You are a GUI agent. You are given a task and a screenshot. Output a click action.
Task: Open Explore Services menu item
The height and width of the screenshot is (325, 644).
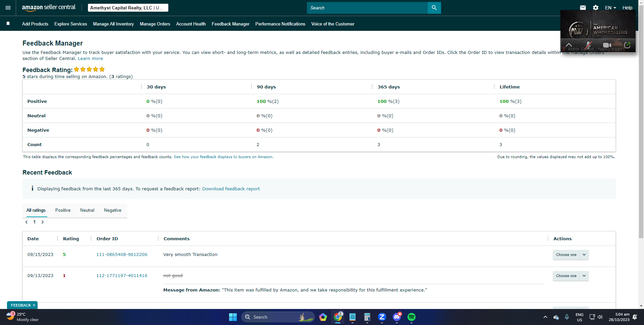point(71,24)
